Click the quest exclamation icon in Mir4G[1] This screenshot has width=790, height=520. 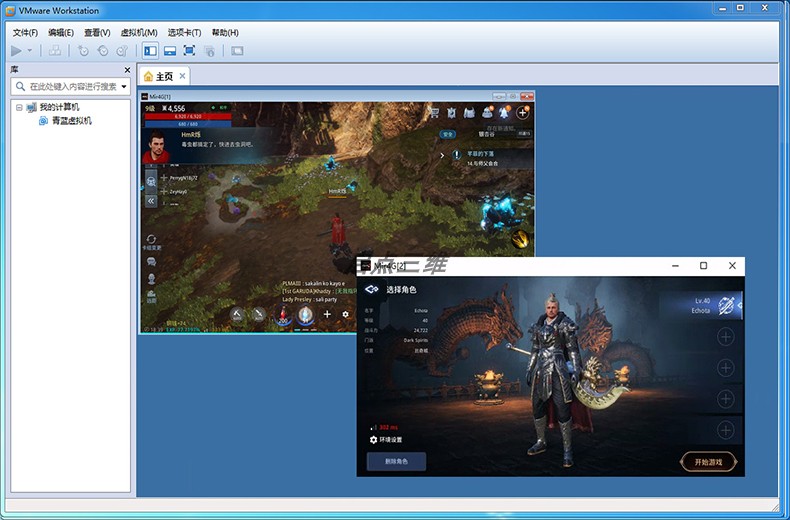(456, 156)
